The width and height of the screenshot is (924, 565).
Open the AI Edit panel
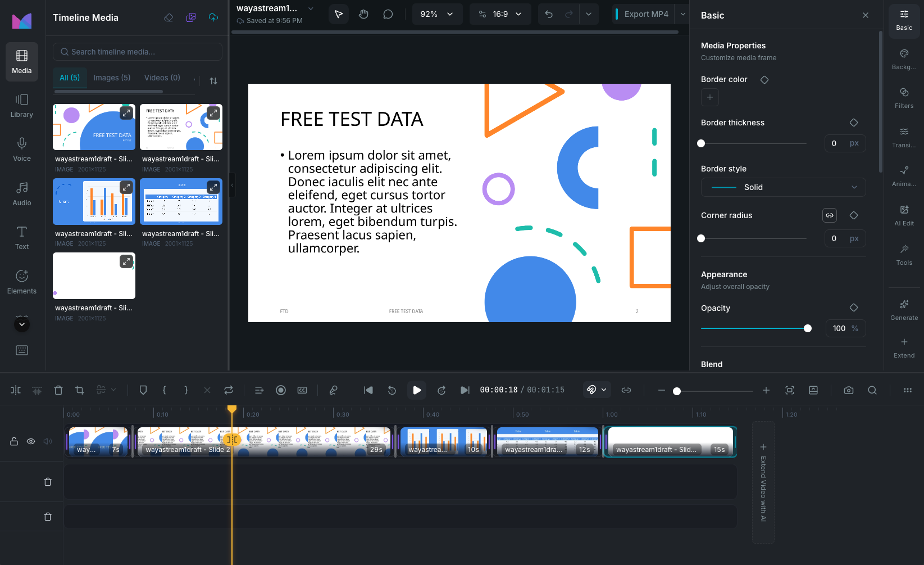coord(904,215)
